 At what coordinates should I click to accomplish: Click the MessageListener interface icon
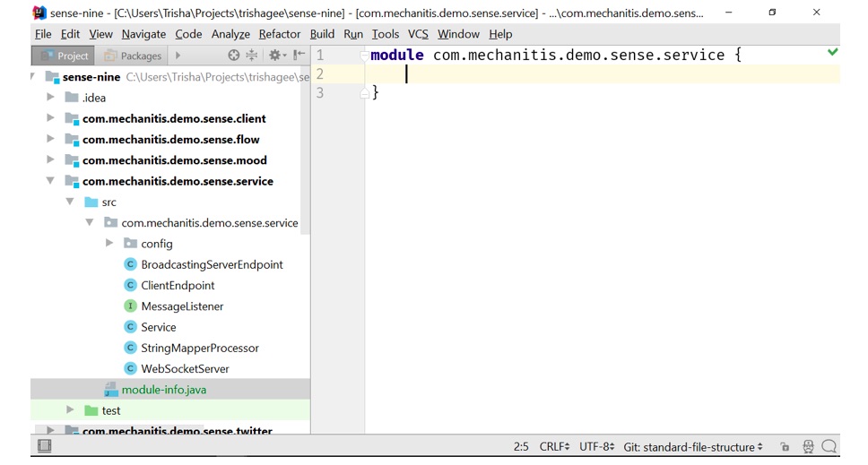[x=130, y=306]
